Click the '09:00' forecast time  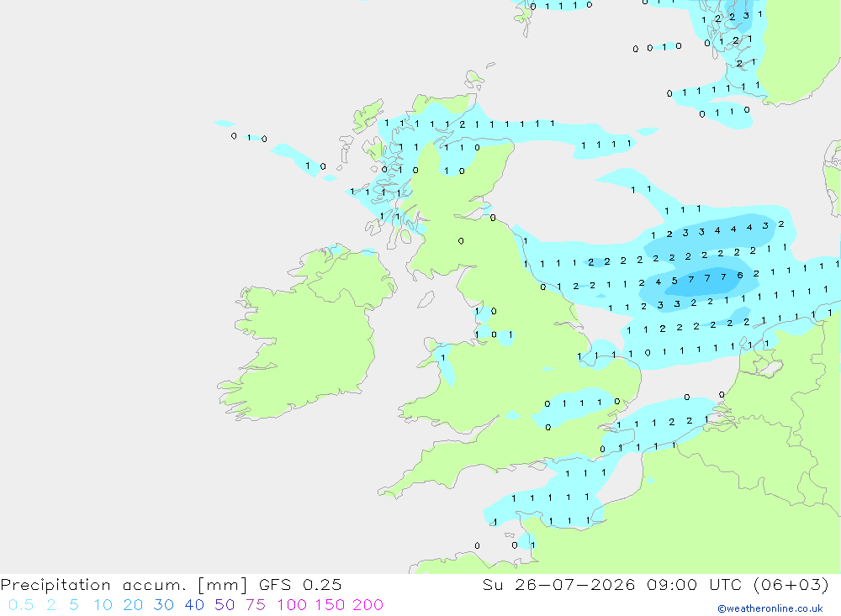(x=672, y=585)
